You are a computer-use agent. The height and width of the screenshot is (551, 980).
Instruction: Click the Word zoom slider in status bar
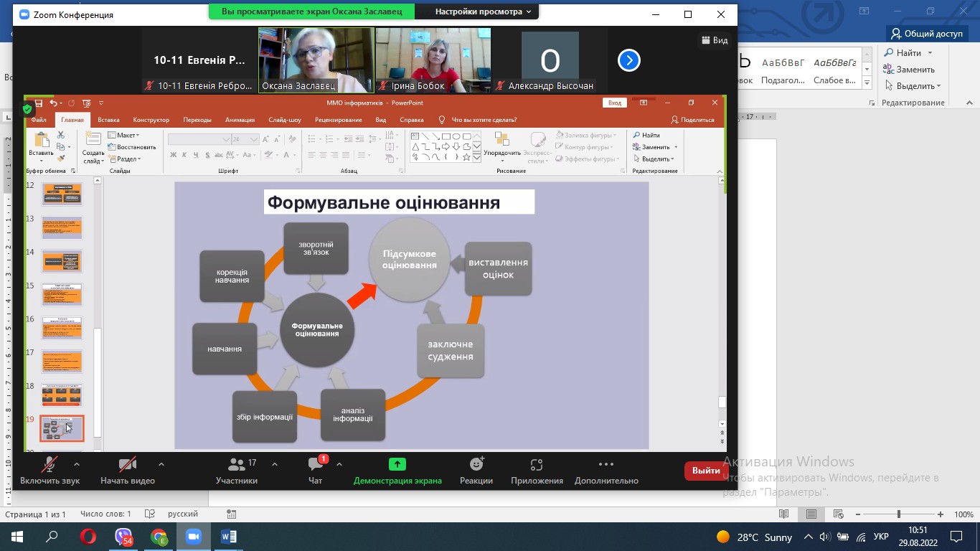[898, 514]
